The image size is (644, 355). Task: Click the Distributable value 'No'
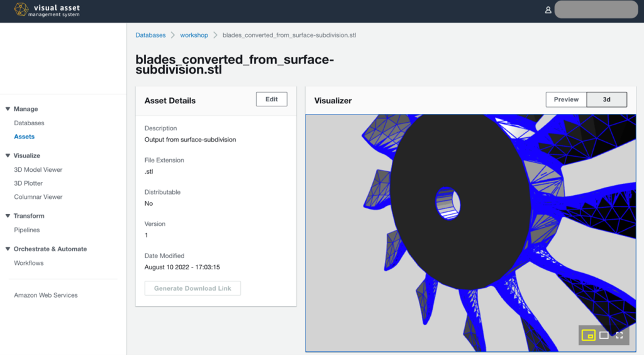point(148,203)
